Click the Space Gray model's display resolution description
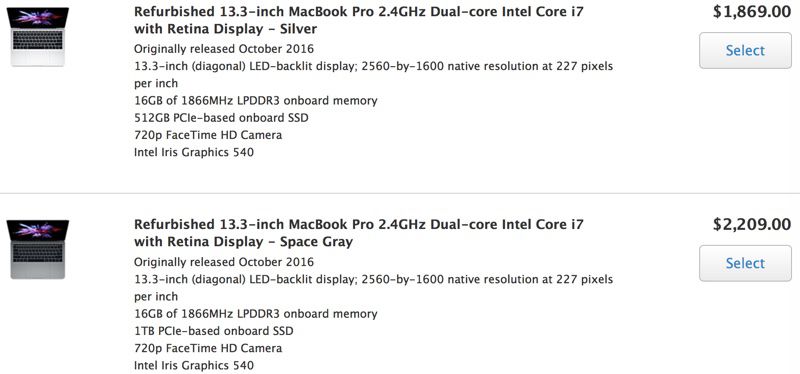 coord(373,288)
